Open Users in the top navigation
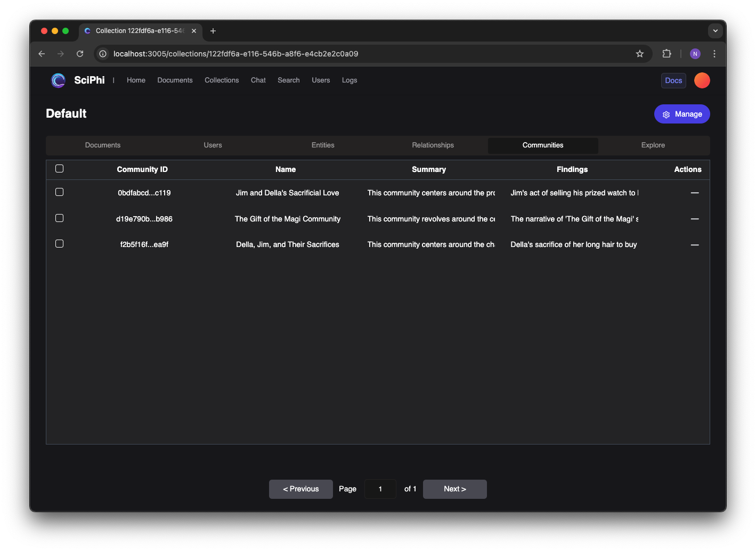Screen dimensions: 756x551 coord(321,80)
